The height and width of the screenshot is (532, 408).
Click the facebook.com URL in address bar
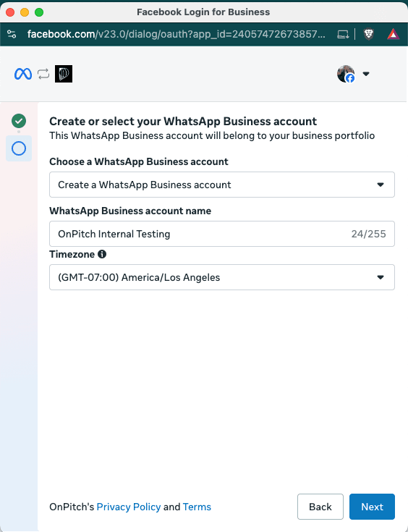177,34
